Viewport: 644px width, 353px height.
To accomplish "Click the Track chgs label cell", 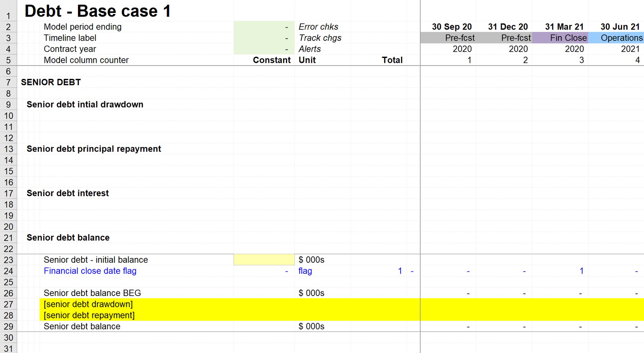I will pyautogui.click(x=320, y=38).
